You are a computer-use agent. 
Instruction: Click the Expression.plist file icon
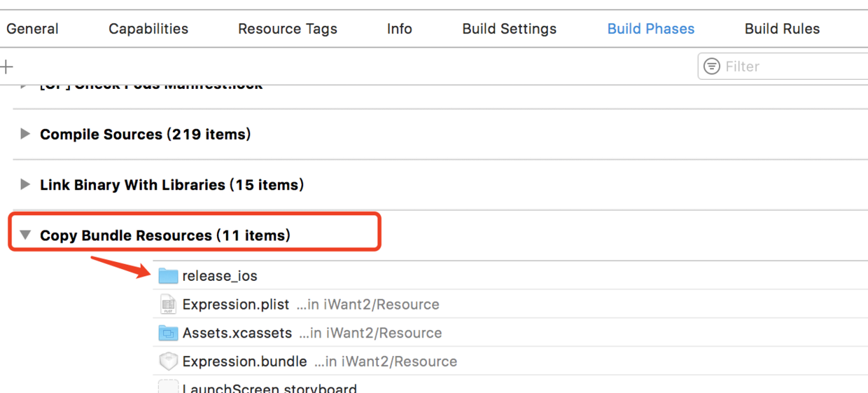(x=168, y=305)
